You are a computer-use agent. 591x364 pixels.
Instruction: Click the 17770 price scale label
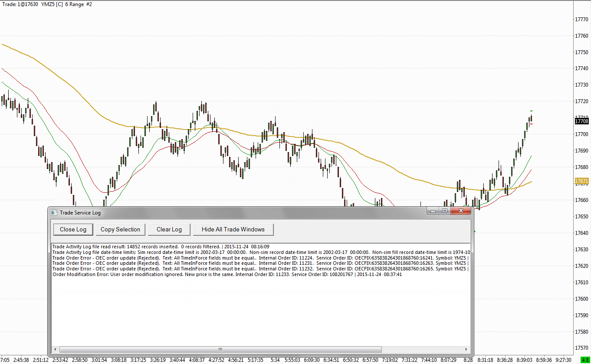pos(581,19)
